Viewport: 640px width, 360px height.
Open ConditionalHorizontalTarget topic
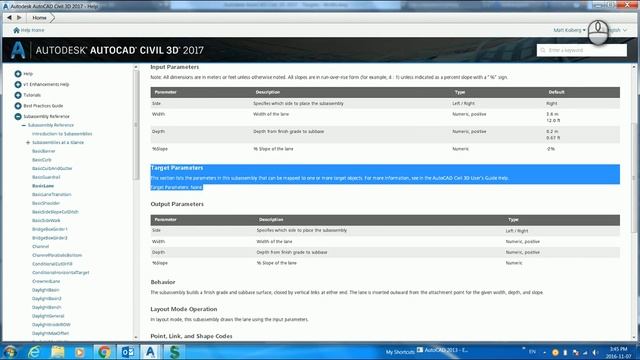coord(60,272)
